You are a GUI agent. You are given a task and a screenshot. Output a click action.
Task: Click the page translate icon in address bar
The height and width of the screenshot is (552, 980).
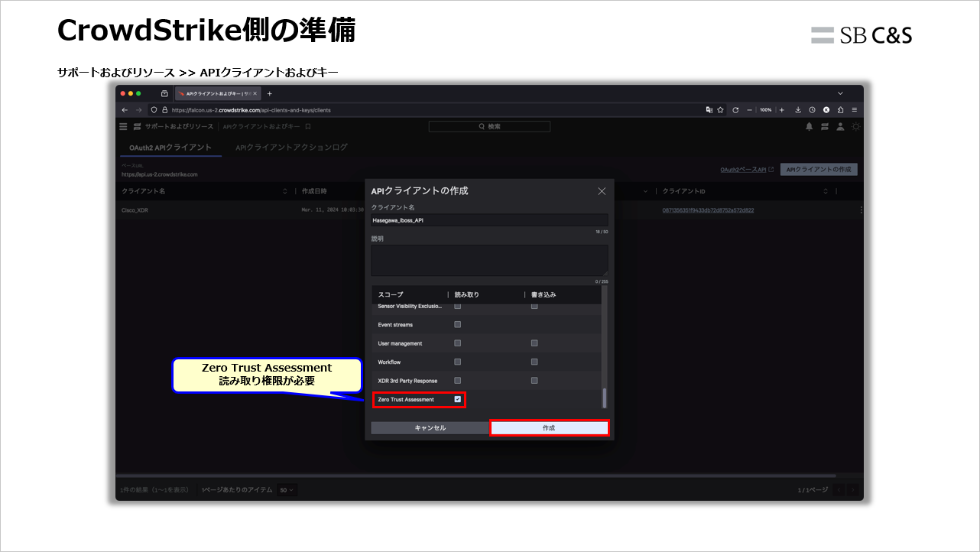click(x=709, y=109)
